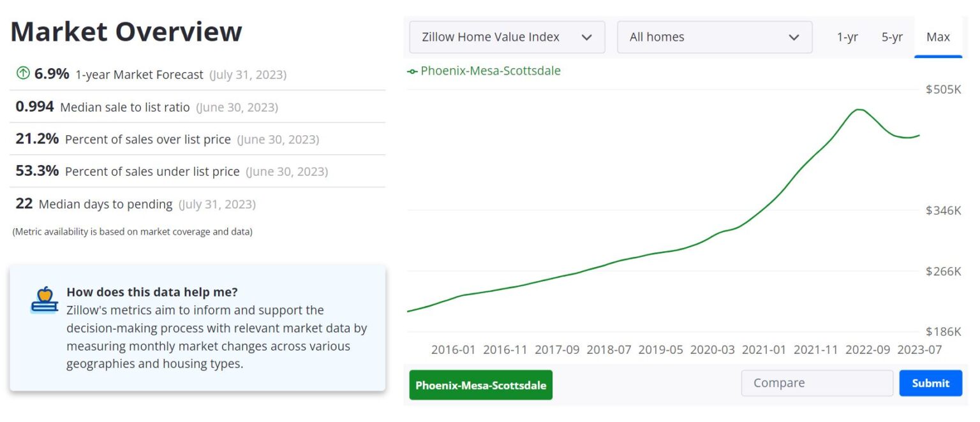
Task: Switch to the 1-yr tab
Action: coord(848,37)
